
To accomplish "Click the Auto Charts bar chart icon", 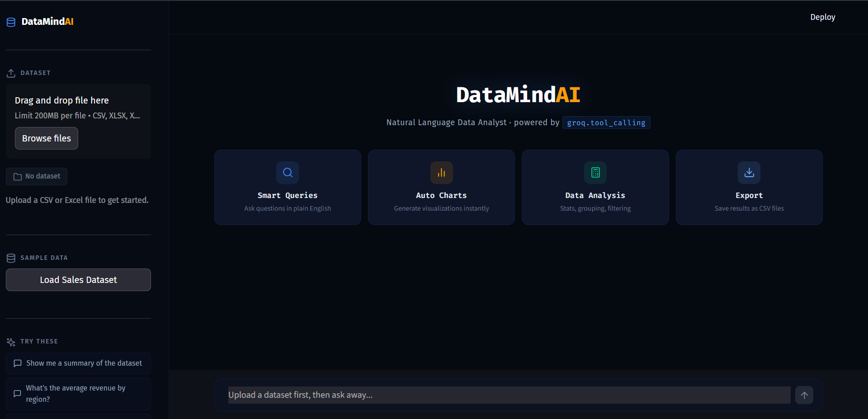I will click(441, 173).
